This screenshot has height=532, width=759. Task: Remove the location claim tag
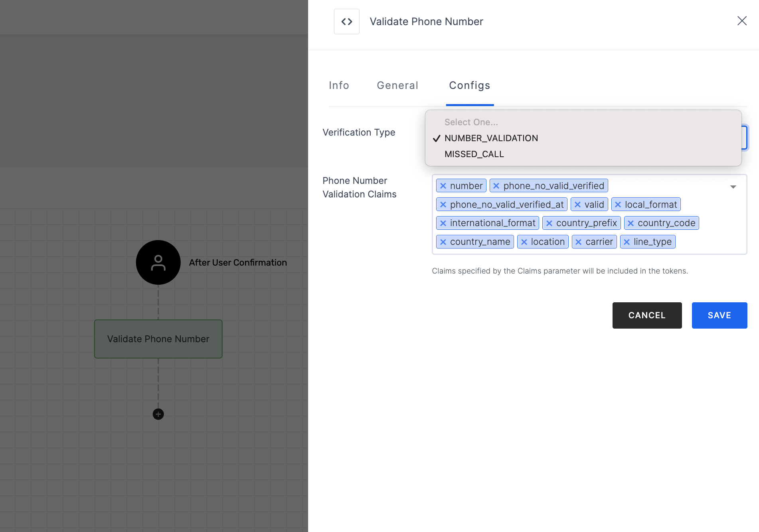524,242
